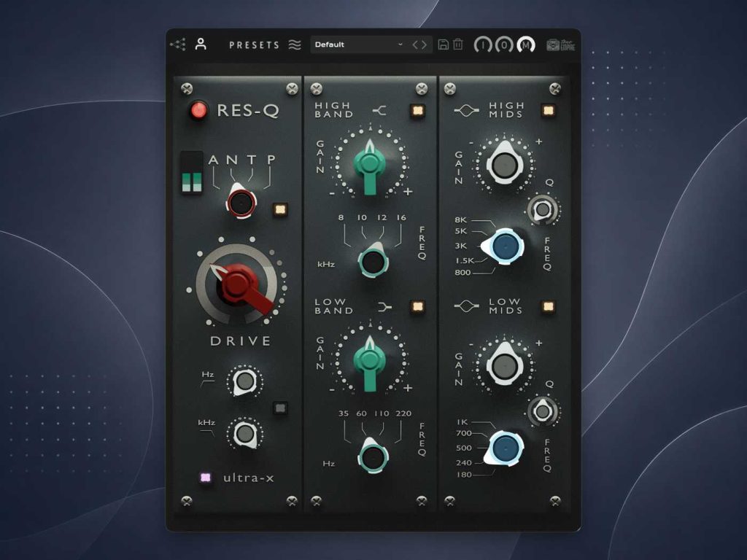Click the ultra-x label
This screenshot has width=747, height=560.
pos(249,478)
